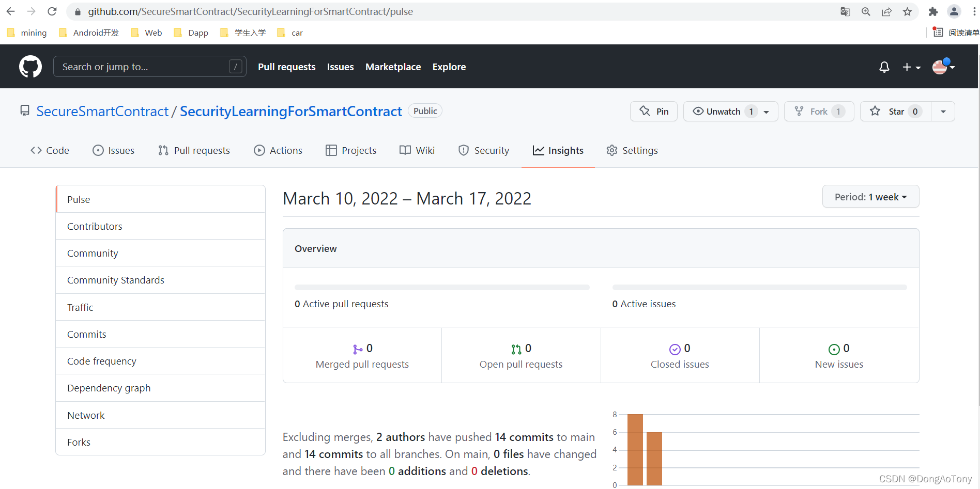This screenshot has width=980, height=489.
Task: Open the Web bookmark folder
Action: 146,33
